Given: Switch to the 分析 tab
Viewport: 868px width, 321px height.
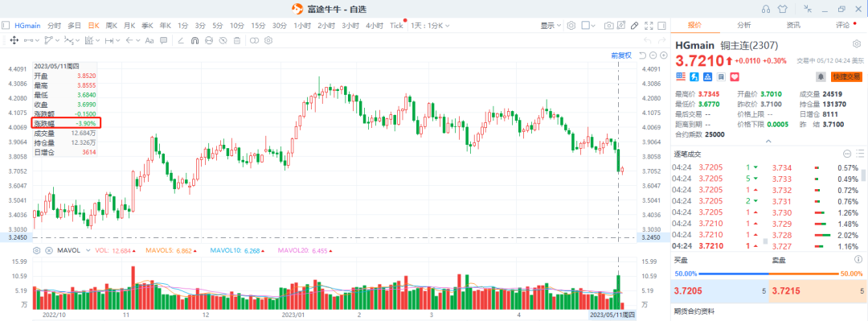Looking at the screenshot, I should click(744, 25).
